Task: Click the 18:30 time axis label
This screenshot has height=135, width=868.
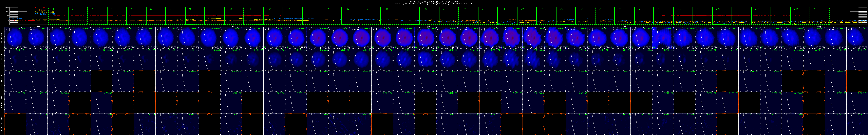Action: (233, 26)
